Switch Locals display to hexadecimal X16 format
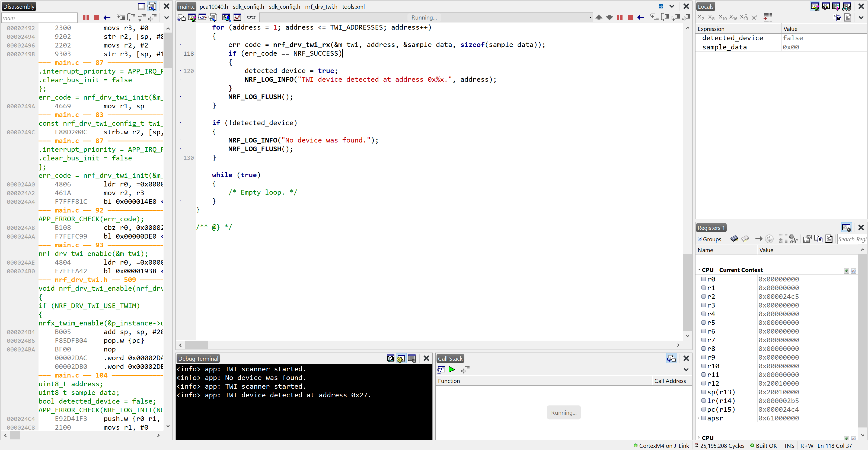Screen dimensions: 868x450 pos(733,17)
